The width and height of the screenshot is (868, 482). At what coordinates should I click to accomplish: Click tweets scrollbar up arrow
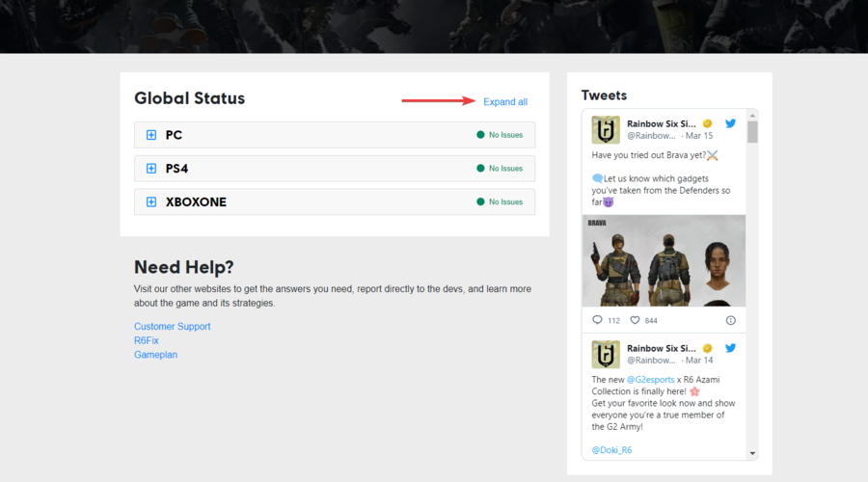pos(752,115)
